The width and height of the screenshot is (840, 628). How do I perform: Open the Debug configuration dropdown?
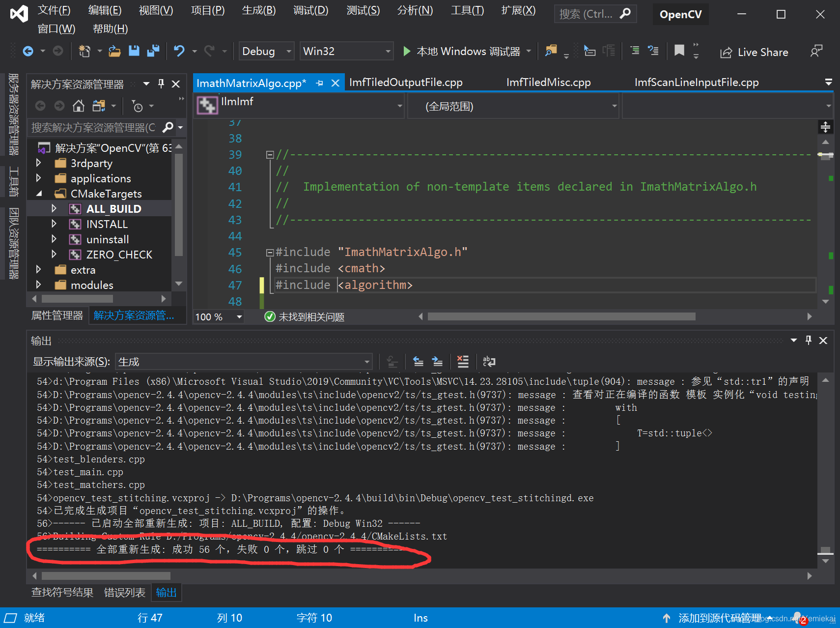point(267,51)
